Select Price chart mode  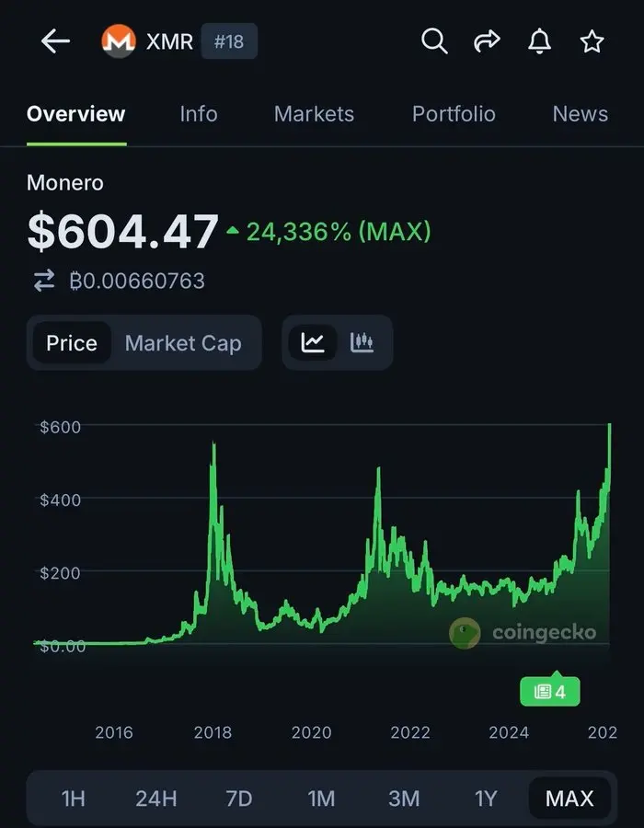point(71,342)
